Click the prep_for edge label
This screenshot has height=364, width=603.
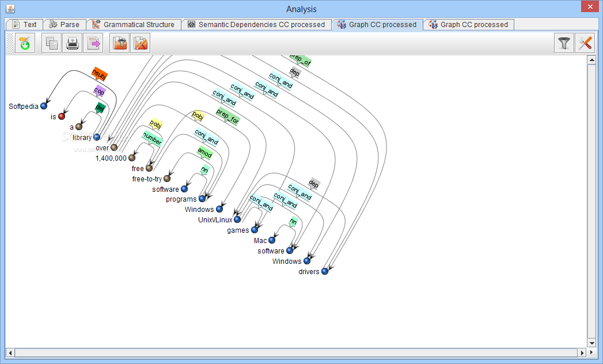pyautogui.click(x=227, y=116)
